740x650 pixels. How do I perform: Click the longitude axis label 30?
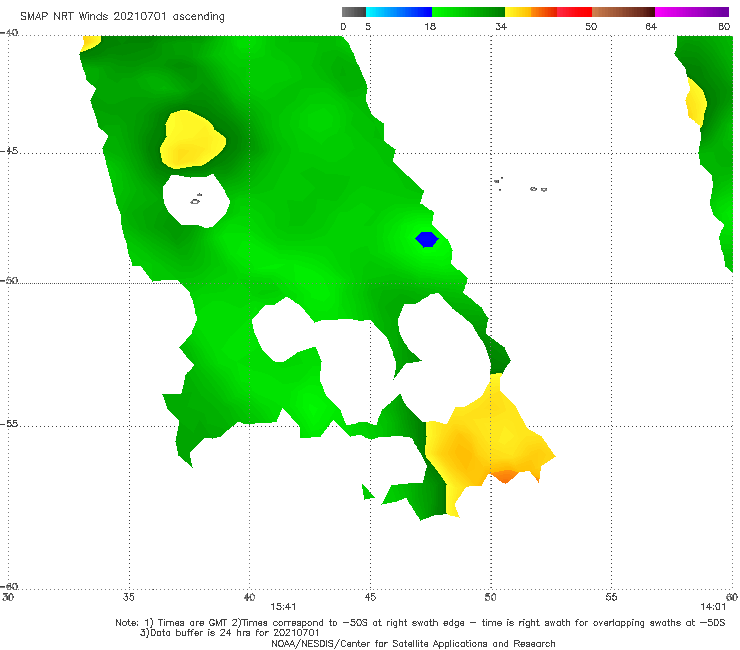[8, 597]
